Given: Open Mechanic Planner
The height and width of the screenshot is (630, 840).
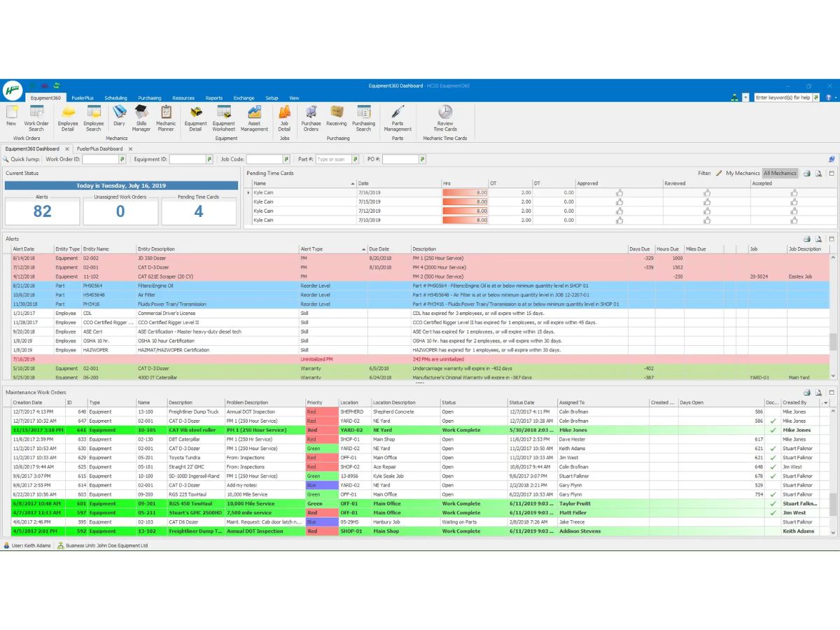Looking at the screenshot, I should point(166,118).
